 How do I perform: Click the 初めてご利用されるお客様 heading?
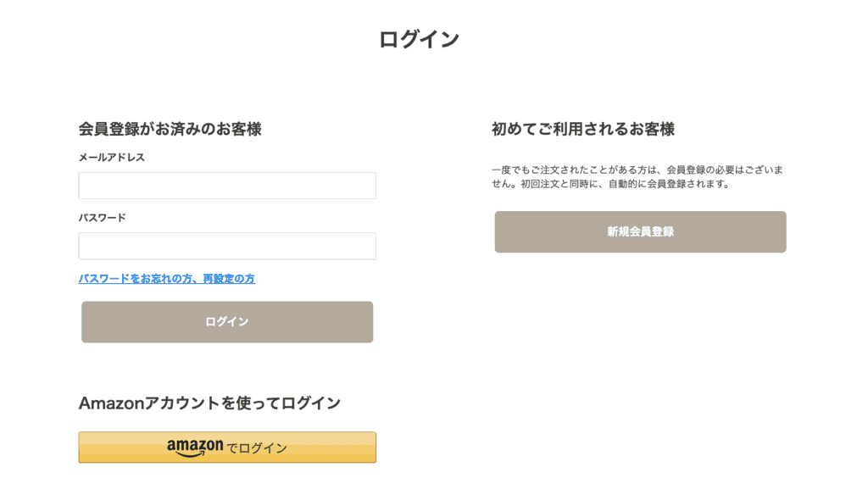pyautogui.click(x=583, y=129)
